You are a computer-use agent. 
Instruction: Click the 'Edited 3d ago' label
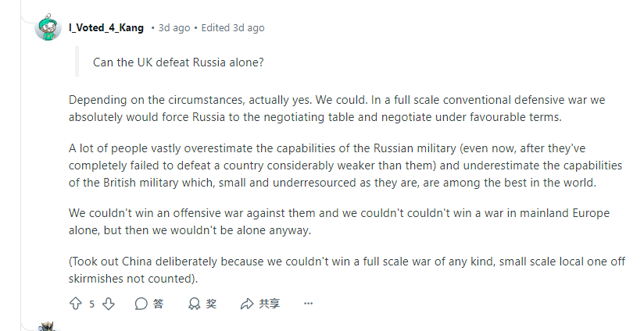[x=233, y=28]
